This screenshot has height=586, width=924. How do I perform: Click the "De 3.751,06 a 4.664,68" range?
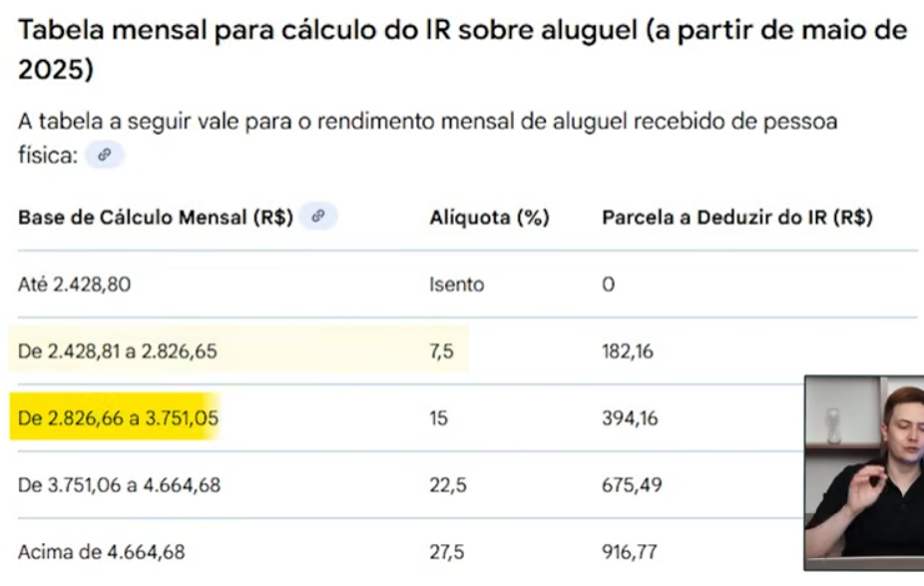click(119, 485)
